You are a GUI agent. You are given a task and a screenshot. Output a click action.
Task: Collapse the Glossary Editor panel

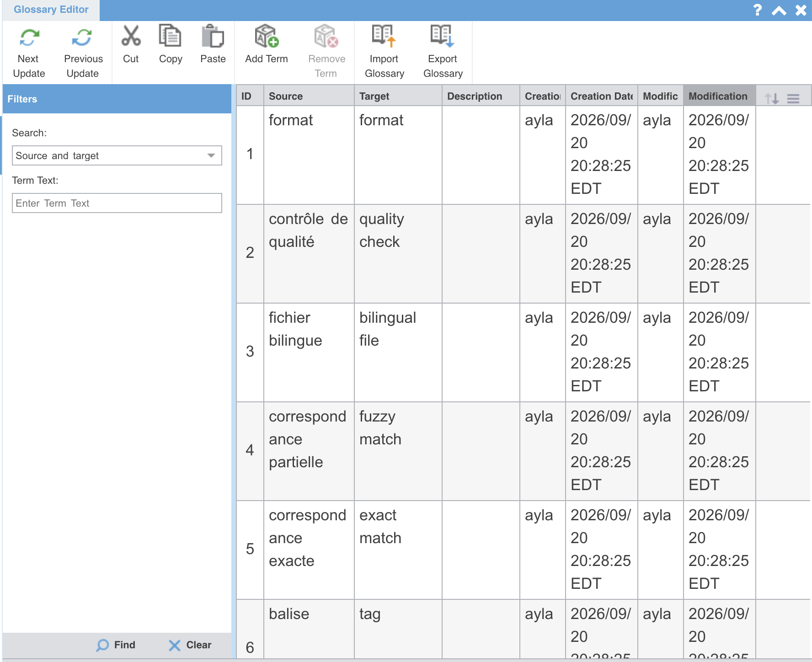tap(779, 10)
